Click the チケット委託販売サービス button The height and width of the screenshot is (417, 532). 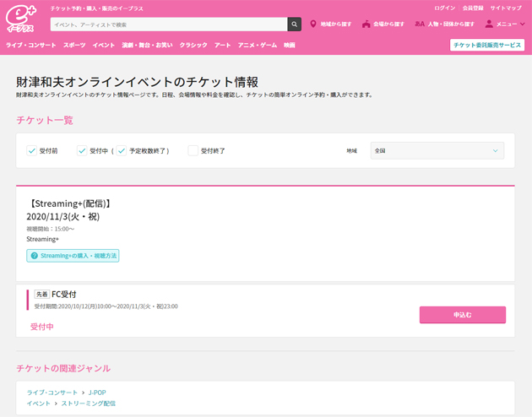[x=487, y=45]
